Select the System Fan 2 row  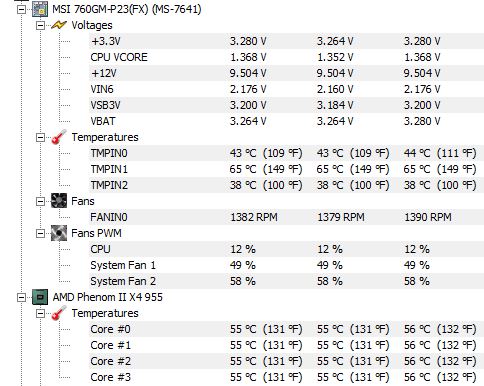(x=286, y=281)
